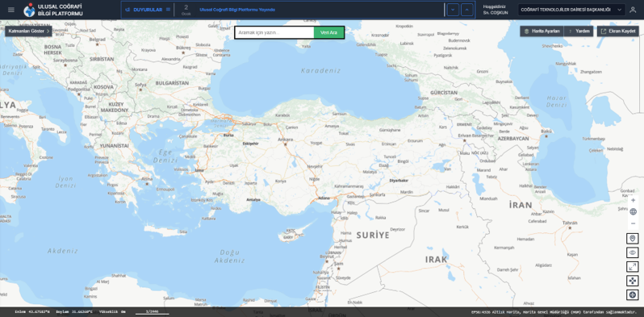Reset to the globe home view
Screen dimensions: 644x317
pos(633,212)
